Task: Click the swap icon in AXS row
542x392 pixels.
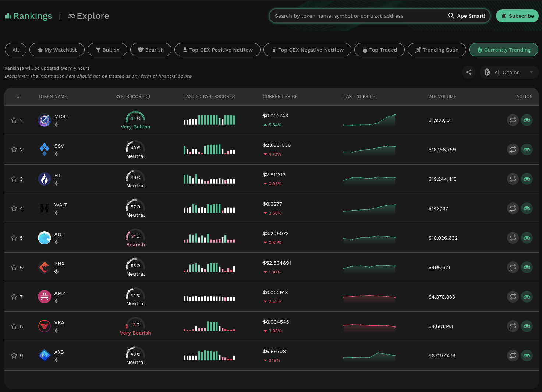Action: click(x=513, y=356)
